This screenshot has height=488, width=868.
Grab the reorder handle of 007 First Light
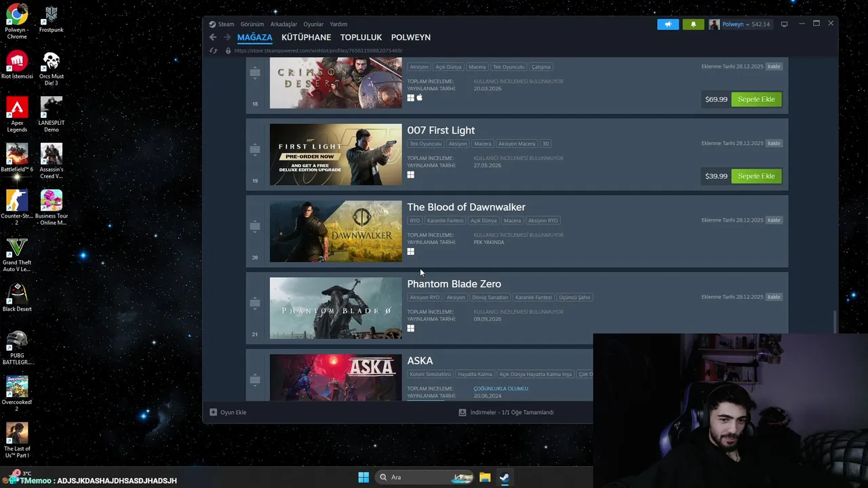click(255, 148)
